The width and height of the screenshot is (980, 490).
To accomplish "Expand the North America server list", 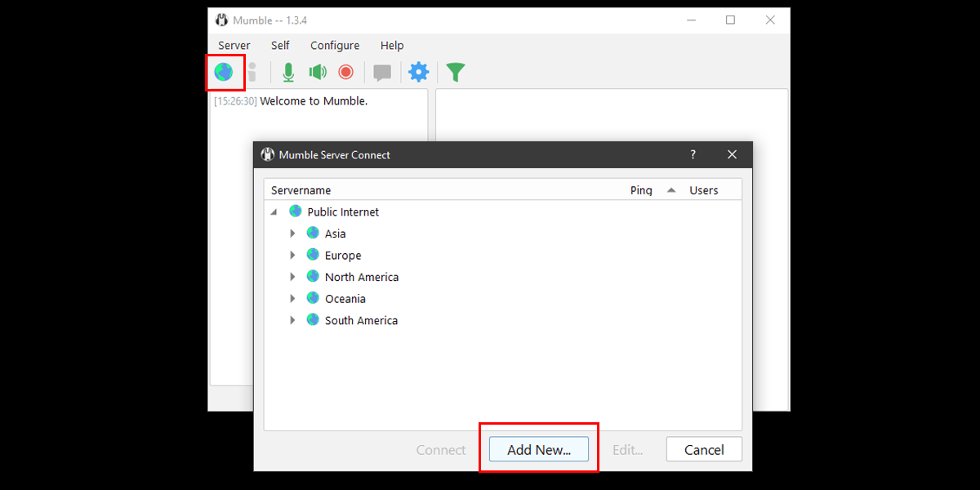I will click(292, 277).
